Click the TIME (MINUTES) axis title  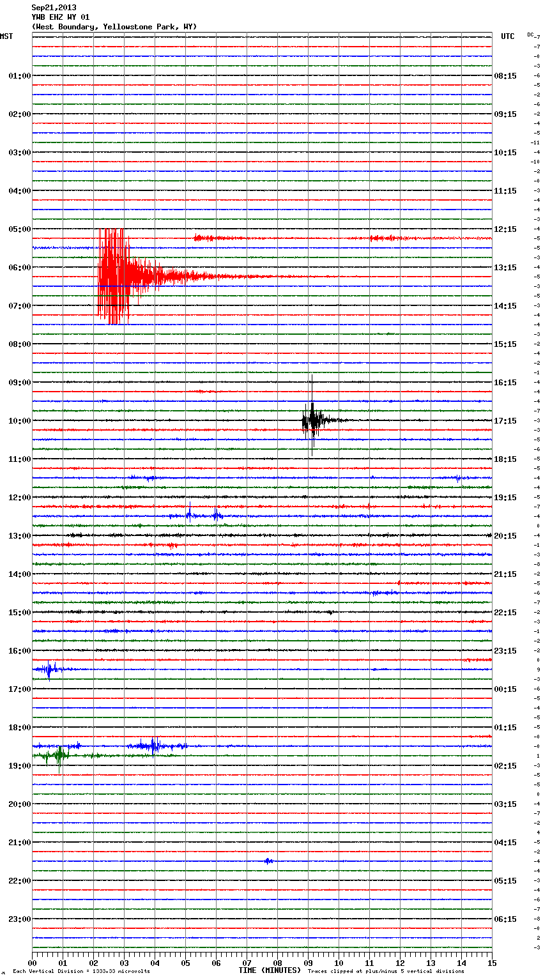270,970
